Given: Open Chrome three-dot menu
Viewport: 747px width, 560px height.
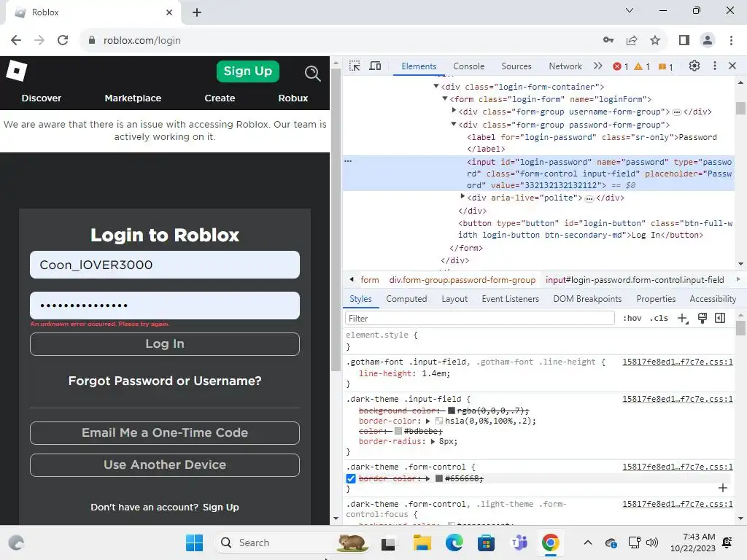Looking at the screenshot, I should coord(731,40).
